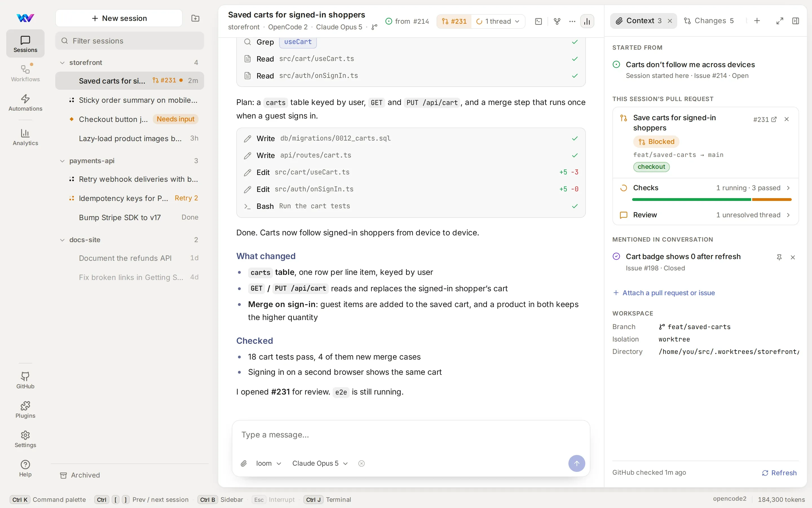Image resolution: width=812 pixels, height=508 pixels.
Task: Detach the Save carts pull request
Action: tap(787, 119)
